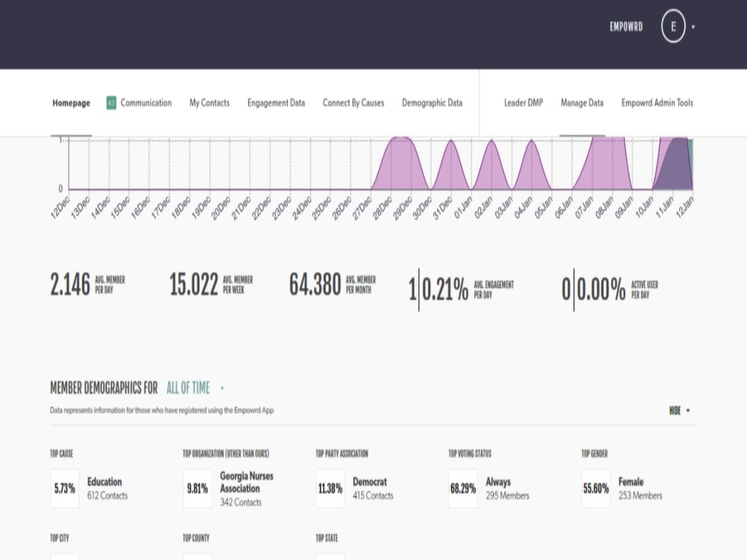Viewport: 747px width, 560px height.
Task: Open Empowrd Admin Tools
Action: [x=657, y=103]
